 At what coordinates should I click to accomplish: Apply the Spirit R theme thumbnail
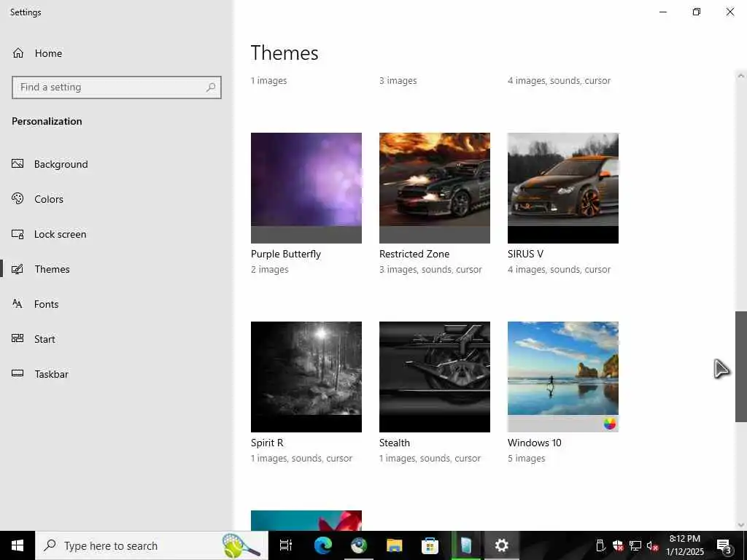click(x=306, y=377)
